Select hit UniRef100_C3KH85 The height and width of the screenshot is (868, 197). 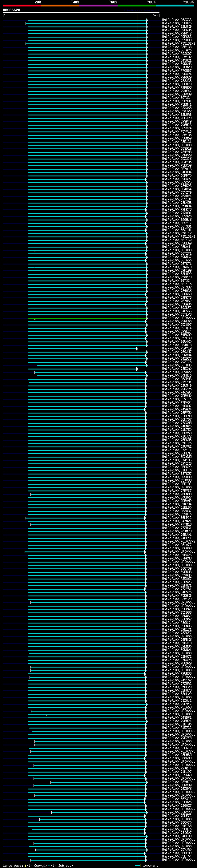[x=177, y=755]
